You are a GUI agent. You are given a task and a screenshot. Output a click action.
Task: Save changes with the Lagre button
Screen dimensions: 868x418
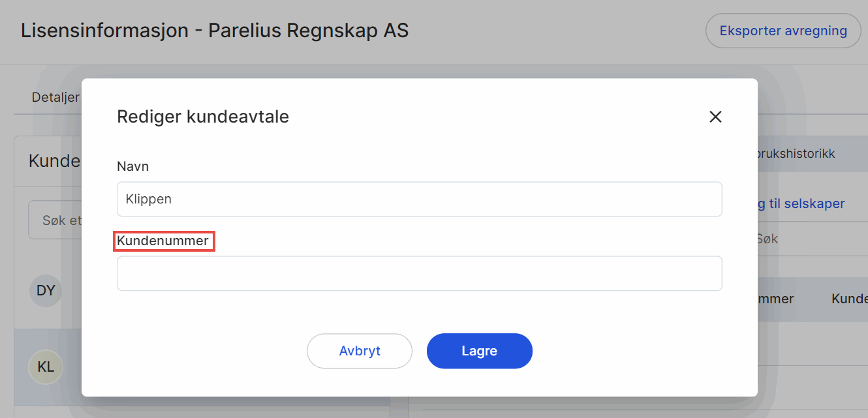coord(479,351)
